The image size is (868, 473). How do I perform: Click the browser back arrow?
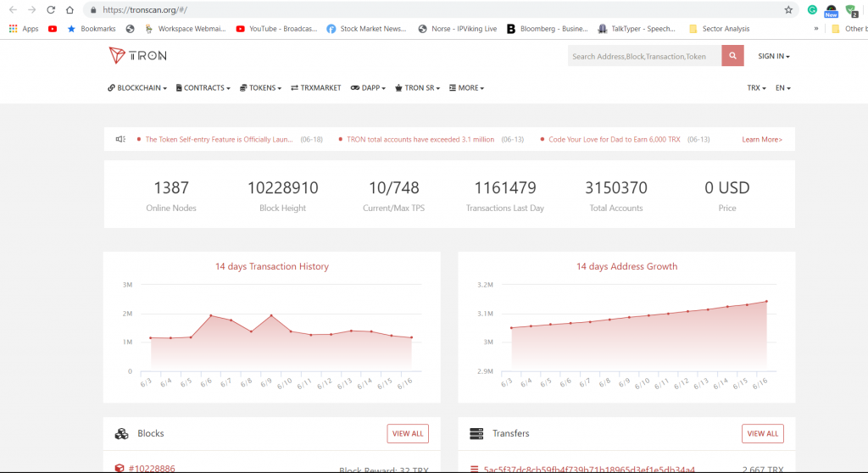coord(13,10)
